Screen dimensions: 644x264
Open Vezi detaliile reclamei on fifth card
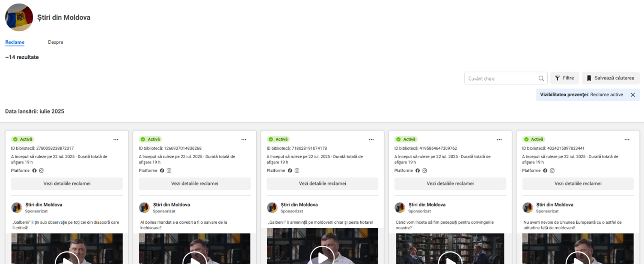[x=578, y=184]
